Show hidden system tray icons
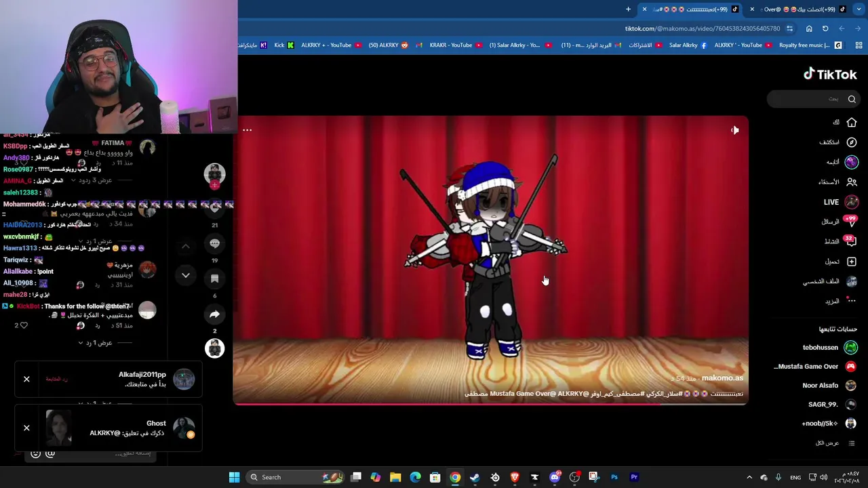 pyautogui.click(x=749, y=477)
